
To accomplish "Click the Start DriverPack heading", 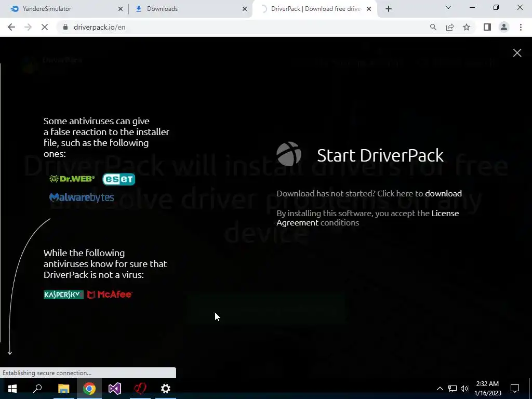I will click(380, 155).
